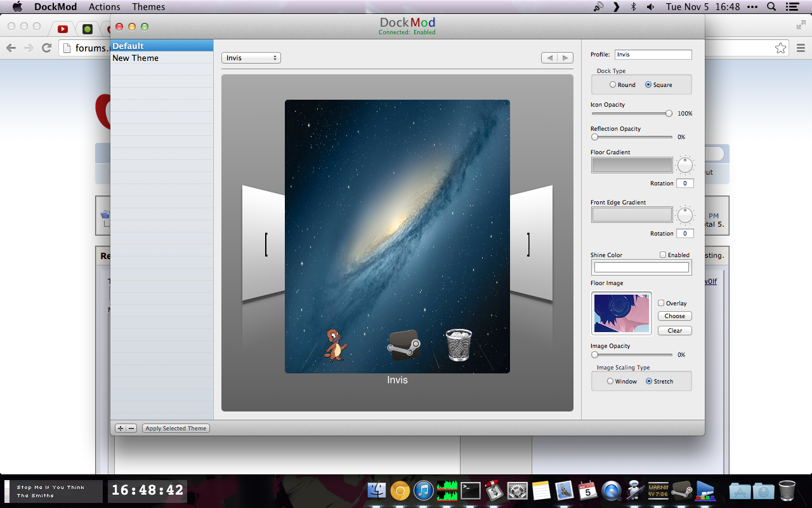Select New Theme in the sidebar

point(162,58)
